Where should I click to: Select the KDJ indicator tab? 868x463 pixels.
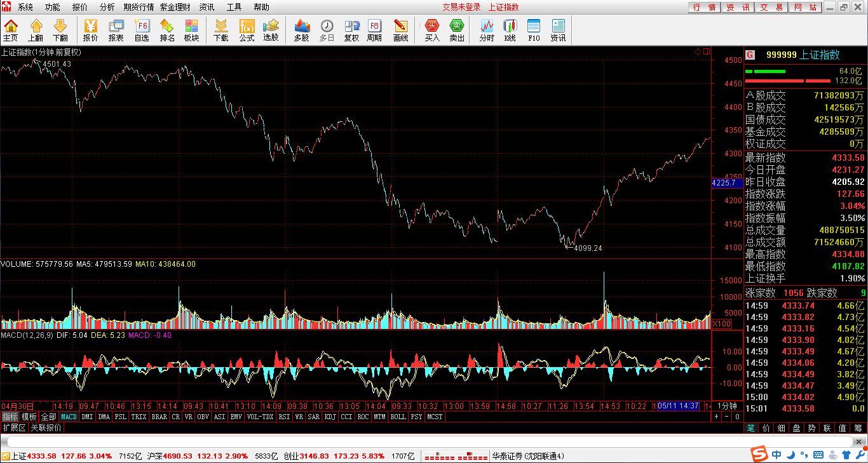pyautogui.click(x=330, y=417)
